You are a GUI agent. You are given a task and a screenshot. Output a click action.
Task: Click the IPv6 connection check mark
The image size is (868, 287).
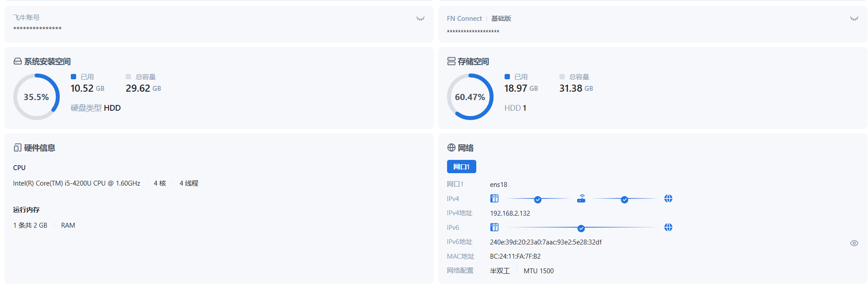pyautogui.click(x=581, y=229)
